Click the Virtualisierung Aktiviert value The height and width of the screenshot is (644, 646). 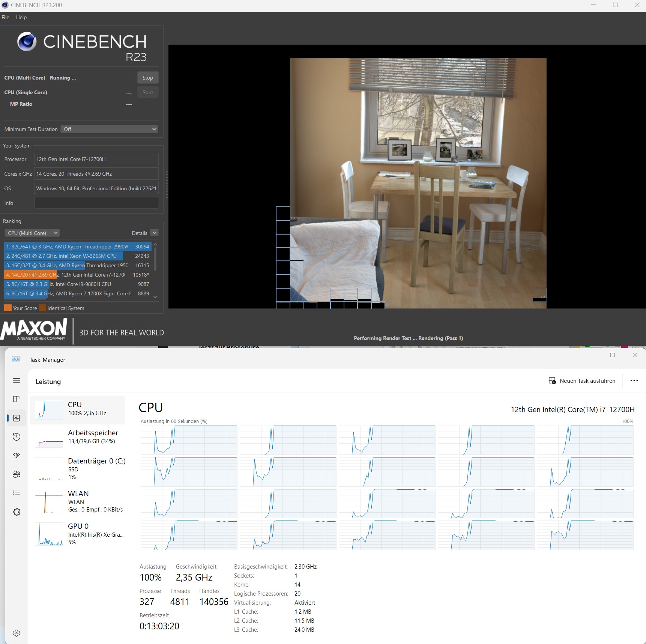click(305, 603)
